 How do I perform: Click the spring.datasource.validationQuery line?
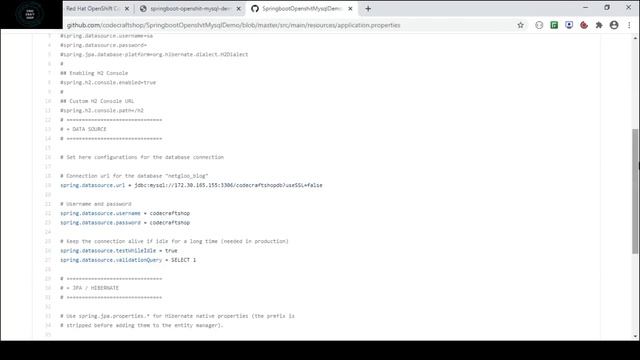pyautogui.click(x=128, y=260)
